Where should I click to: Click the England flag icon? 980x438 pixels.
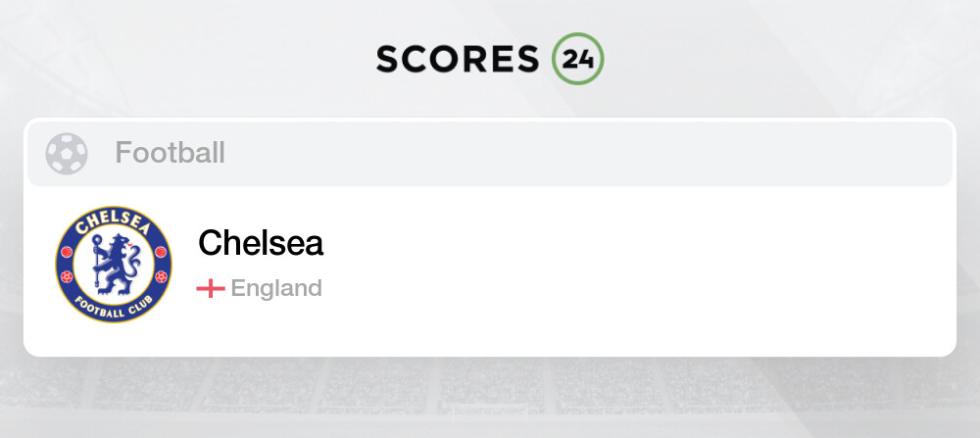[x=211, y=289]
